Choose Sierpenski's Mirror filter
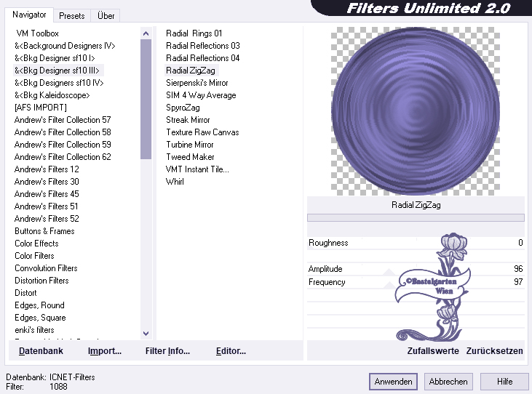 [x=196, y=83]
